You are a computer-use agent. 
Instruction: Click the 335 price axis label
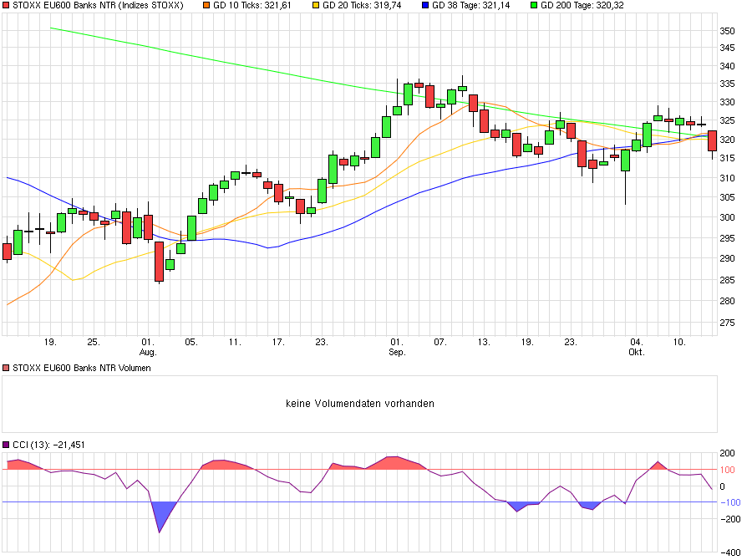tap(727, 84)
